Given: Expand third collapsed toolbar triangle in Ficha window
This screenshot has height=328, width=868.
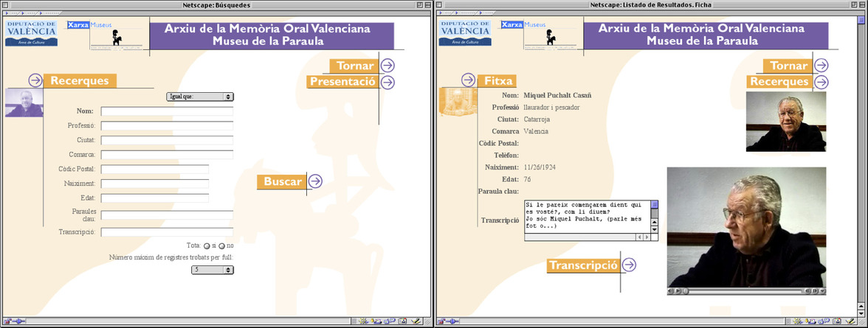Looking at the screenshot, I should [480, 13].
